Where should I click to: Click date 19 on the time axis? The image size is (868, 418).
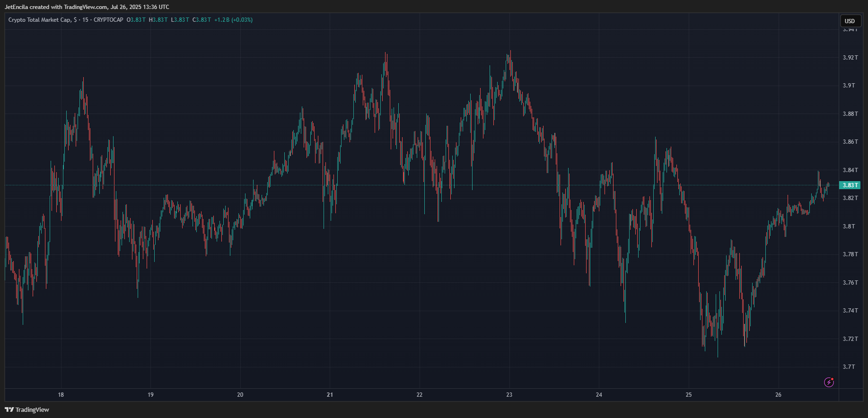(150, 395)
